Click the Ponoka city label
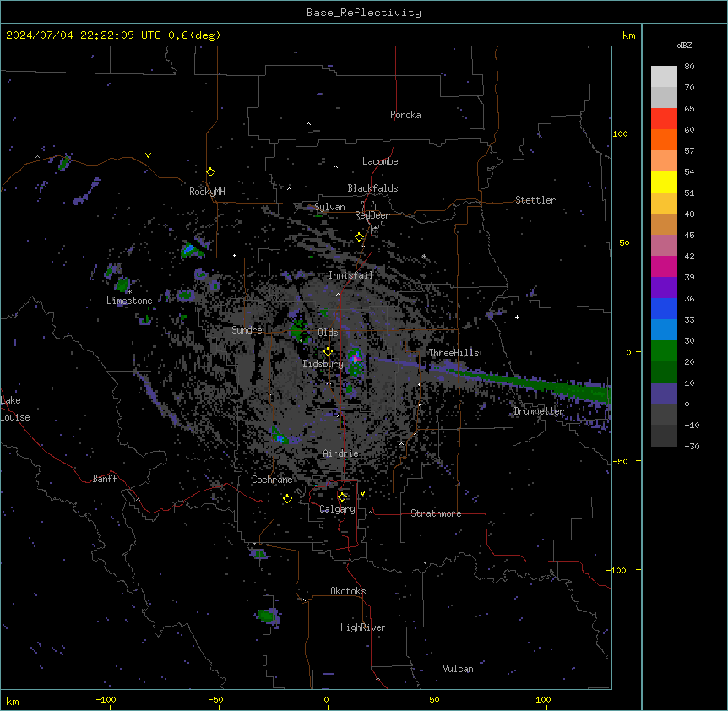Viewport: 728px width, 711px height. coord(405,115)
